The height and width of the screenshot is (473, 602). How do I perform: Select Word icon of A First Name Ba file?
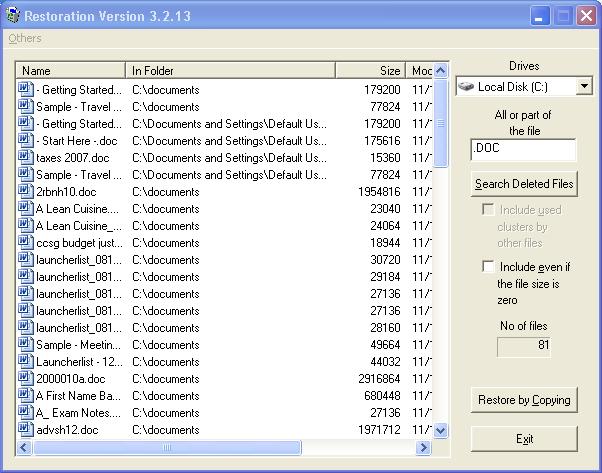(26, 395)
